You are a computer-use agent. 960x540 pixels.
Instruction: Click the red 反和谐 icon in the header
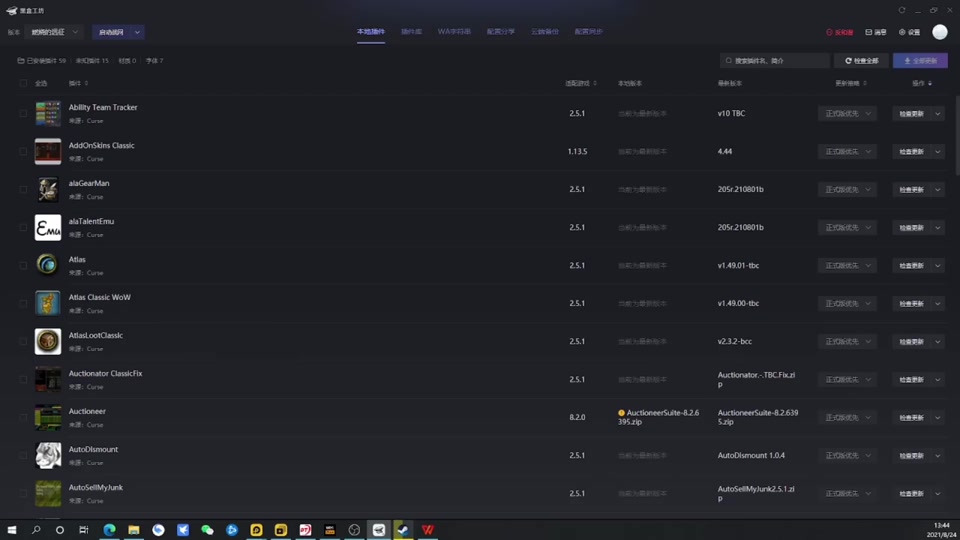point(830,32)
